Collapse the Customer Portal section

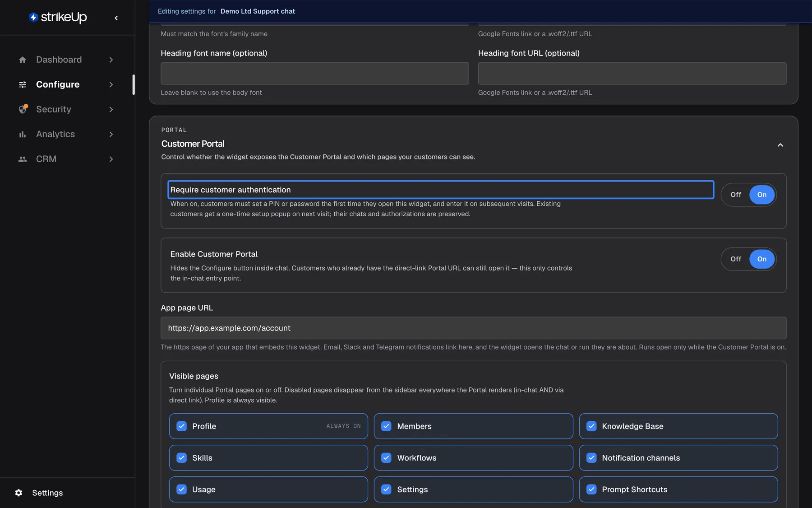(x=780, y=145)
